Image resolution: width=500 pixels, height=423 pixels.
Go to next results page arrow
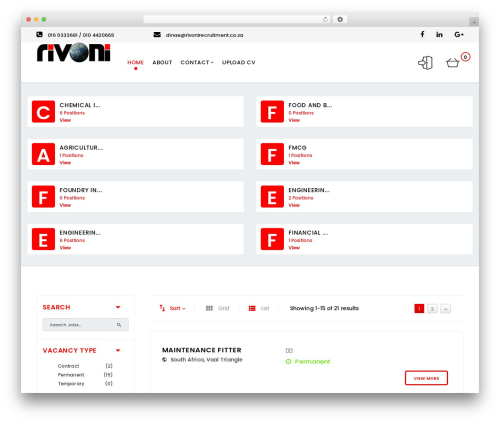point(445,309)
